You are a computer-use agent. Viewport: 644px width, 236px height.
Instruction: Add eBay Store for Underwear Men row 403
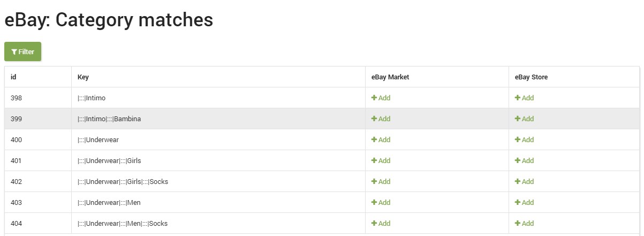(524, 203)
